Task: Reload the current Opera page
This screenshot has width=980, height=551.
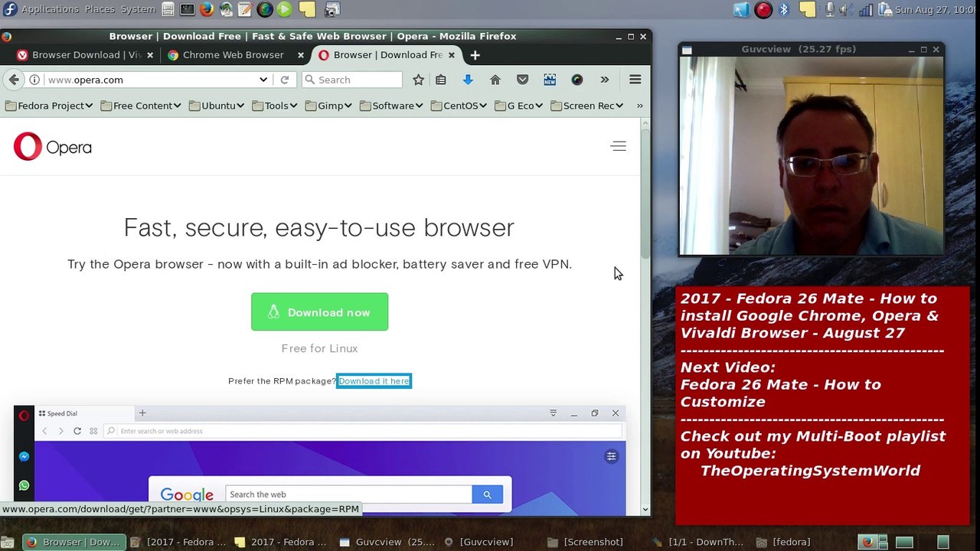Action: coord(284,80)
